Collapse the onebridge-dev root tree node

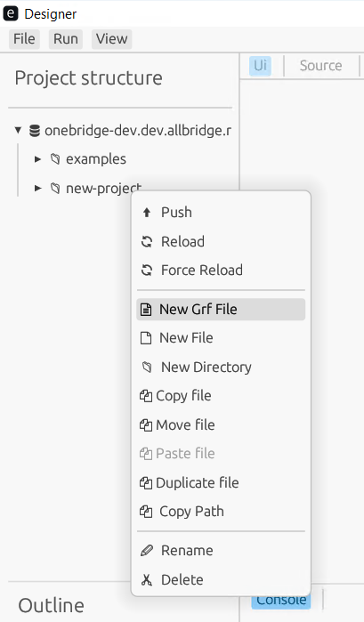[18, 130]
